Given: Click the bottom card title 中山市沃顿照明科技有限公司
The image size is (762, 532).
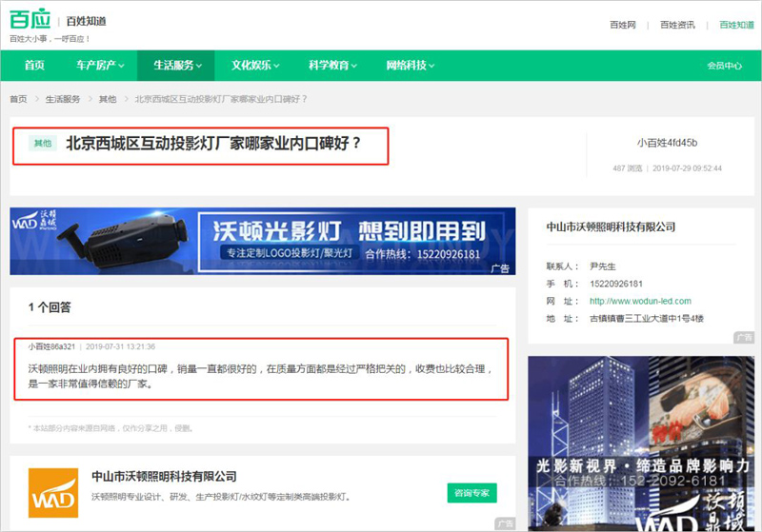Looking at the screenshot, I should tap(164, 476).
